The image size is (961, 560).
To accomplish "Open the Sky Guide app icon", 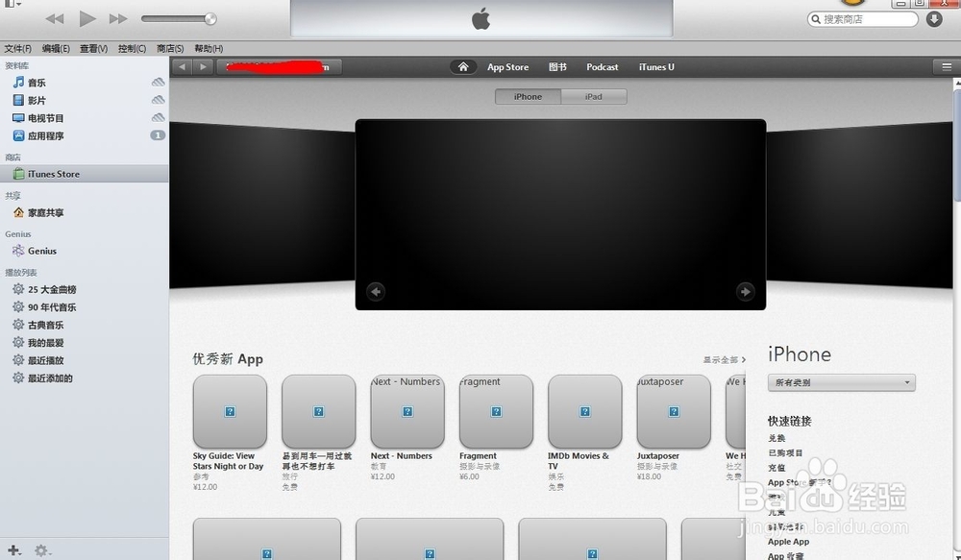I will point(230,411).
